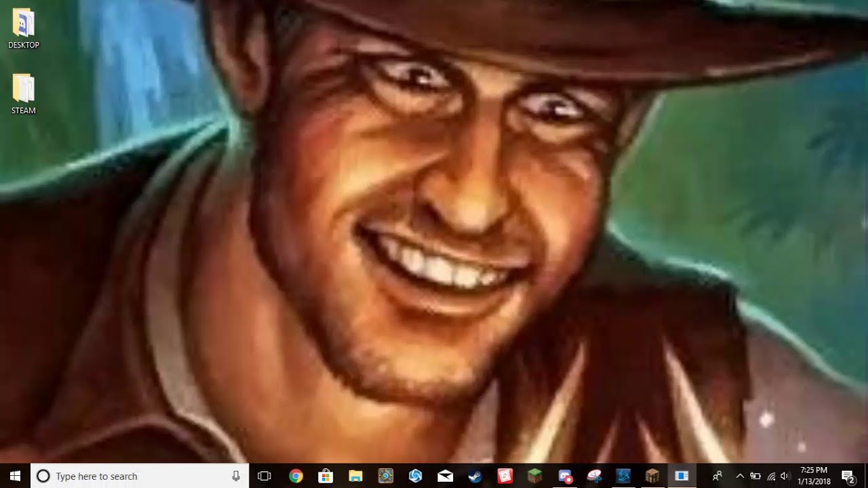Viewport: 868px width, 488px height.
Task: Open the Windows Start menu
Action: click(15, 476)
